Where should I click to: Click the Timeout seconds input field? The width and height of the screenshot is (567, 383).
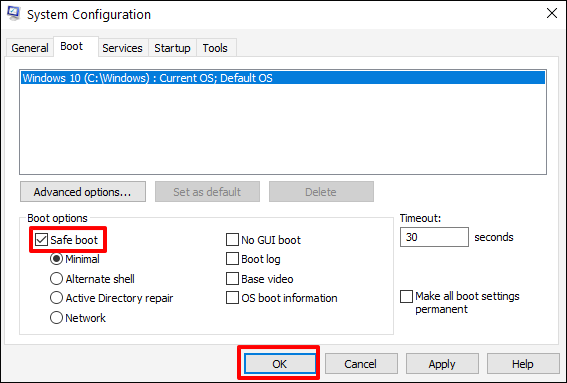click(434, 237)
